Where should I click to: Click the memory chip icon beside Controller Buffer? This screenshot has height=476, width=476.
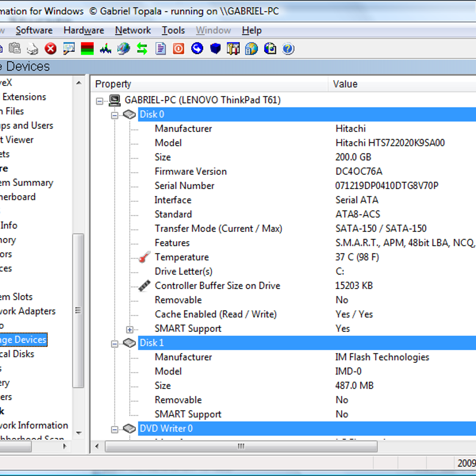pos(144,286)
